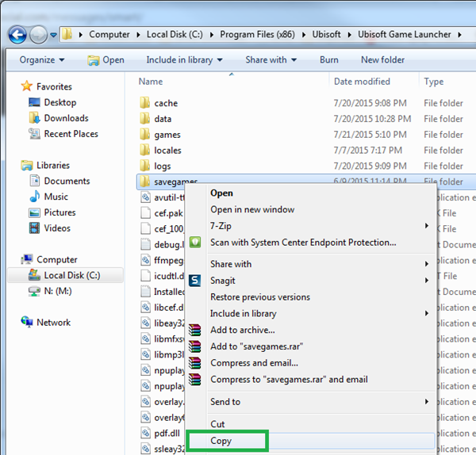The height and width of the screenshot is (455, 476).
Task: Open Documents library icon
Action: click(35, 181)
